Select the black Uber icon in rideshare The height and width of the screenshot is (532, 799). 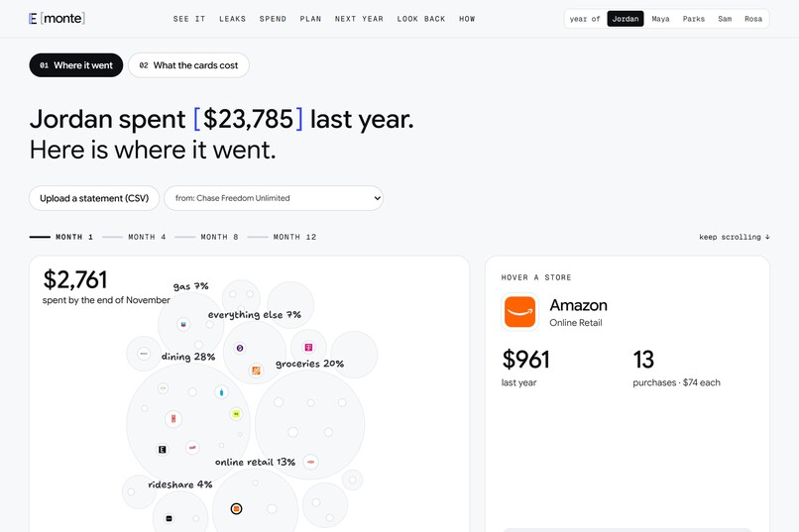tap(170, 518)
